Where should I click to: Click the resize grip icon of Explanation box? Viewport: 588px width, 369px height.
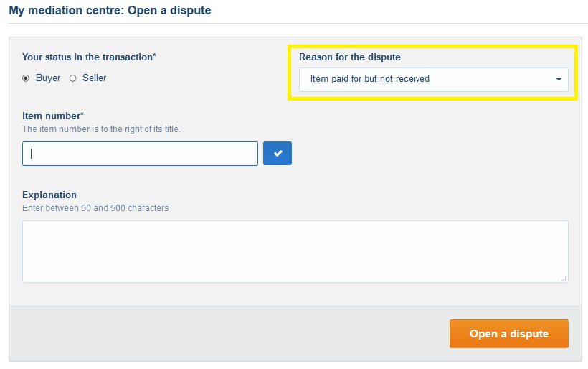point(564,279)
